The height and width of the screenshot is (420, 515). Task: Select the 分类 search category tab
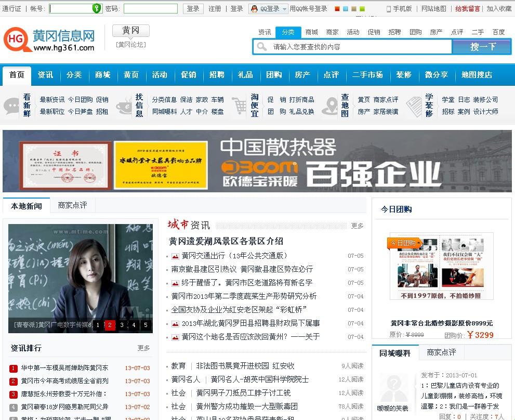pyautogui.click(x=288, y=32)
